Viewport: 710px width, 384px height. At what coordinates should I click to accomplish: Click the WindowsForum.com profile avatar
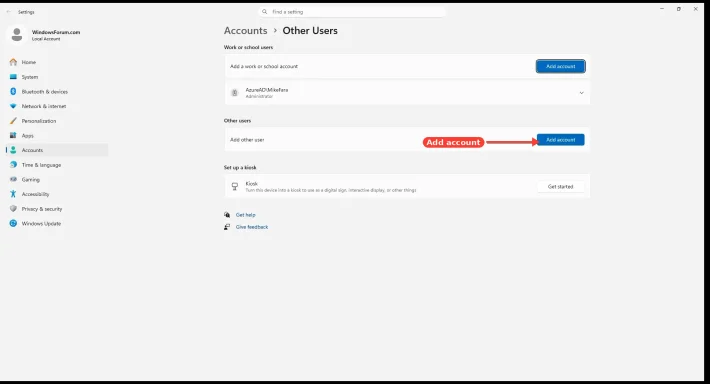click(x=17, y=35)
